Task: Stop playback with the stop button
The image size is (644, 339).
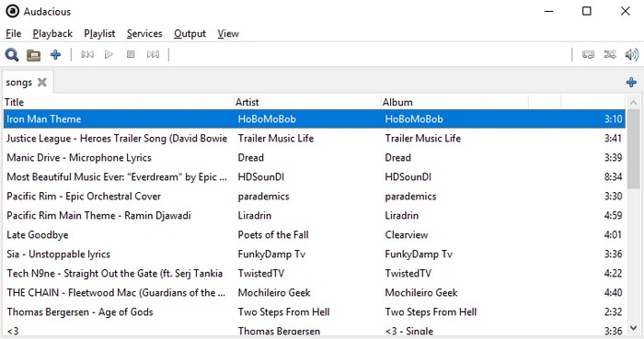Action: click(x=131, y=54)
